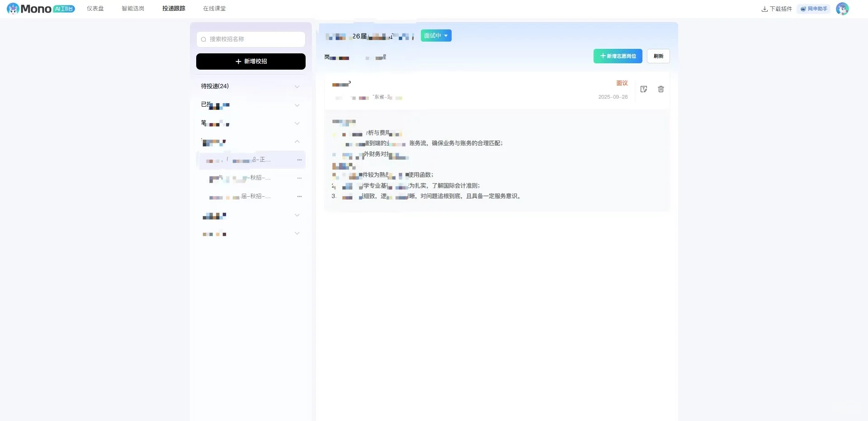The image size is (868, 421).
Task: Open the 网申助手 assistant
Action: coord(814,9)
